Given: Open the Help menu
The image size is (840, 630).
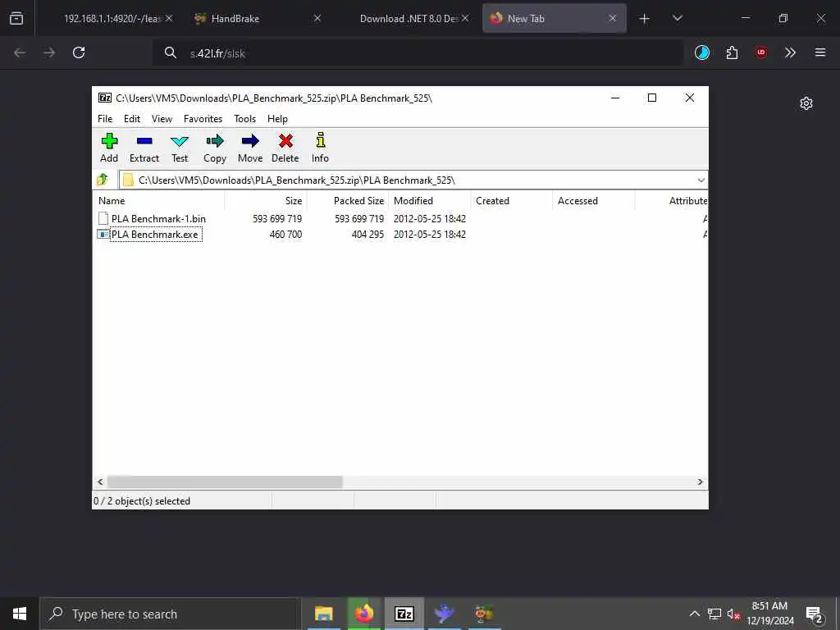Looking at the screenshot, I should (277, 119).
